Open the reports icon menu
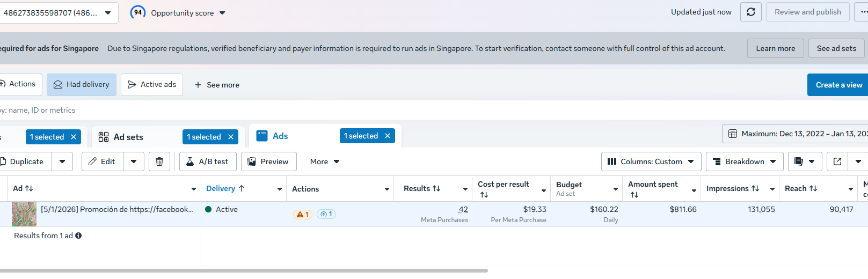The image size is (868, 279). [x=804, y=161]
